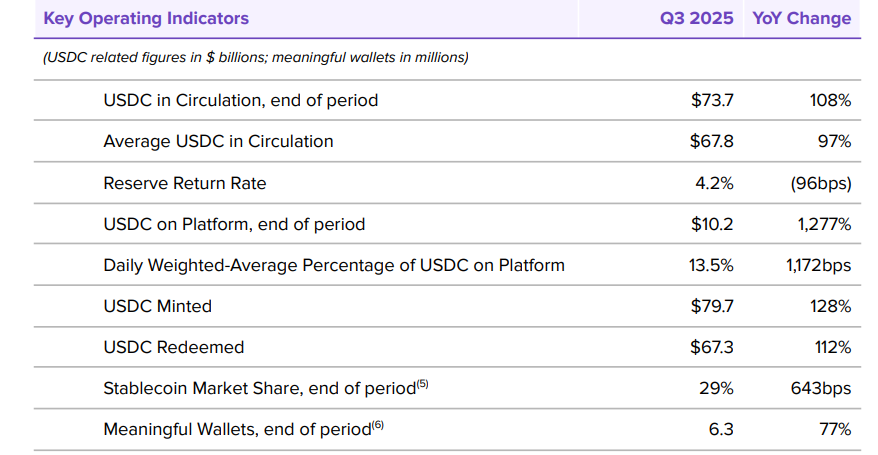Select the USDC Redeemed row label
This screenshot has height=455, width=878.
[173, 347]
